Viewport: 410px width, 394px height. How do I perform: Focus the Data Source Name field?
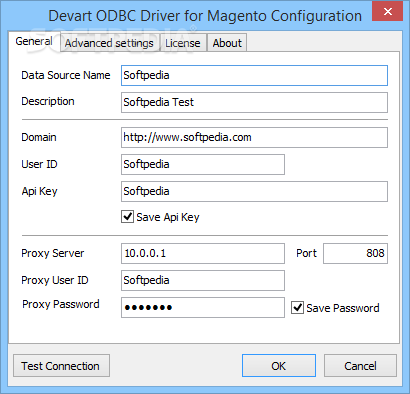click(x=254, y=75)
